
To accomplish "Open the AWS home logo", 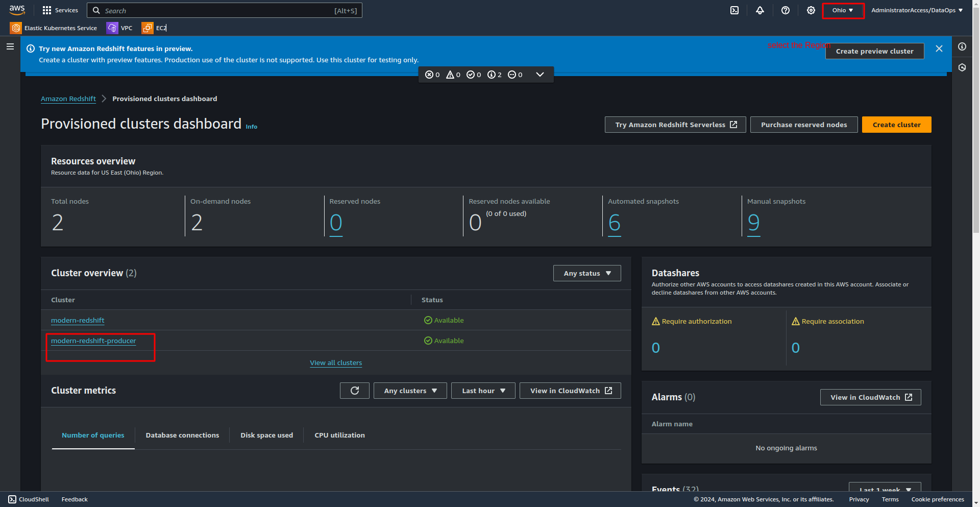I will pyautogui.click(x=17, y=10).
